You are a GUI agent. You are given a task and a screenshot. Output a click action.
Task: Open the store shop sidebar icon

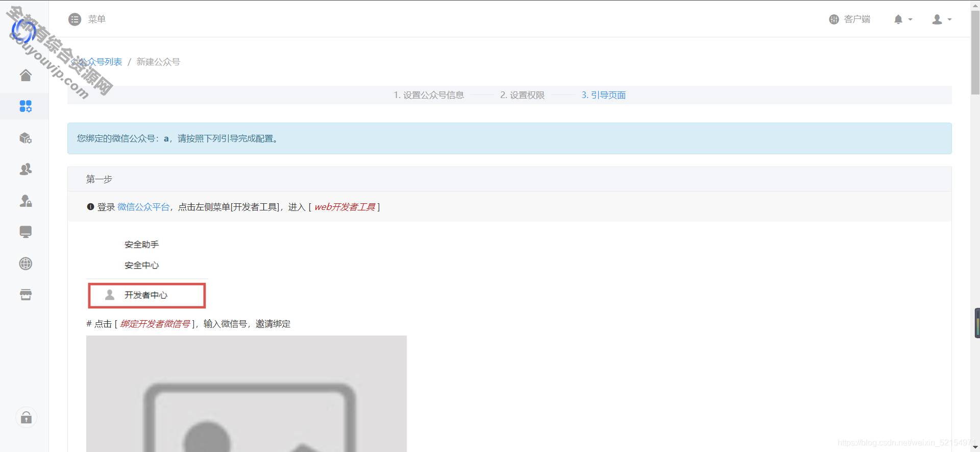(x=26, y=295)
